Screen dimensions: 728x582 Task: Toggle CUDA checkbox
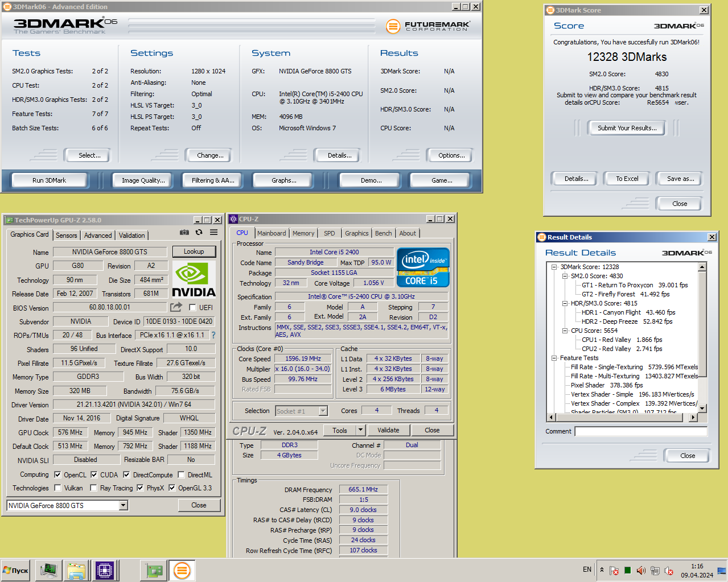[x=94, y=474]
